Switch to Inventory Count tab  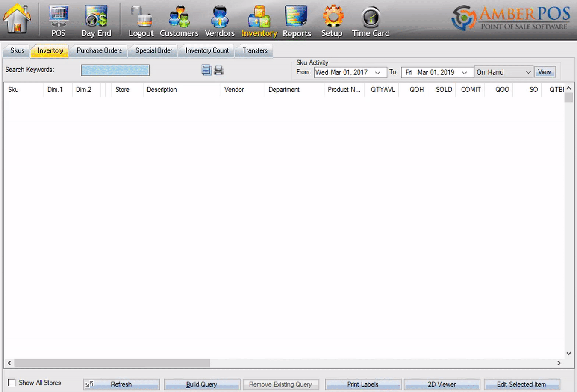pos(207,50)
